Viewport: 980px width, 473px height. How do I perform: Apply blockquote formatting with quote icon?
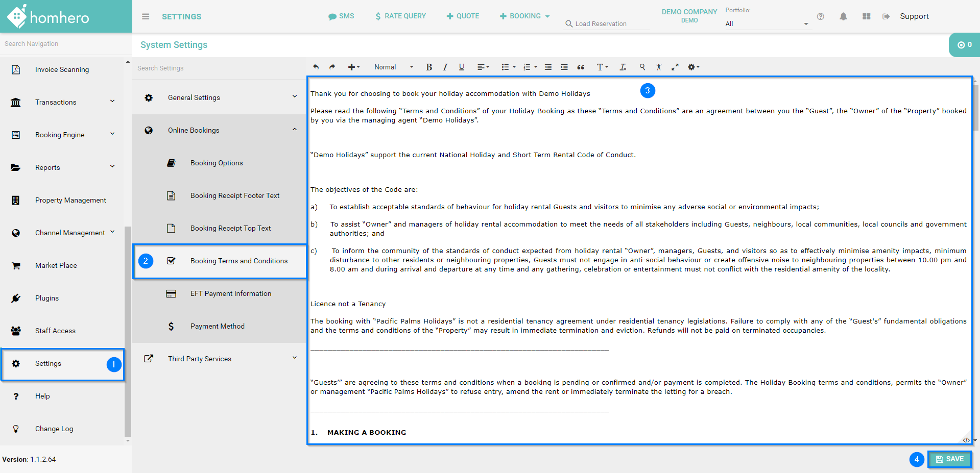pyautogui.click(x=581, y=67)
